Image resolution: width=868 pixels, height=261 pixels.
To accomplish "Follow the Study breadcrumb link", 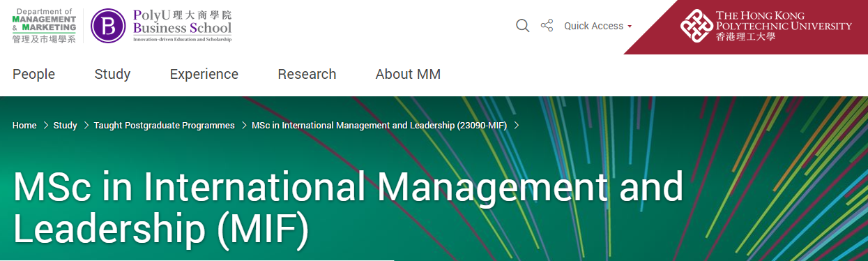I will (x=65, y=126).
